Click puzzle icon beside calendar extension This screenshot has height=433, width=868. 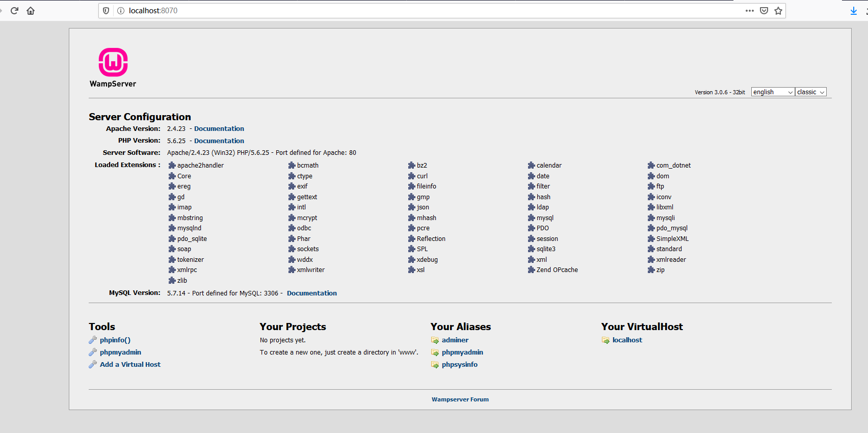click(532, 166)
